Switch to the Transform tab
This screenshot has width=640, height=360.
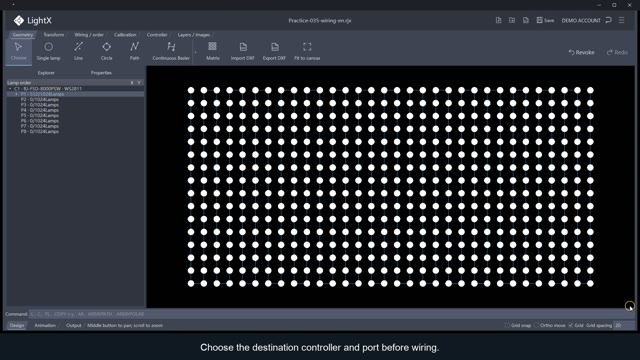coord(53,35)
